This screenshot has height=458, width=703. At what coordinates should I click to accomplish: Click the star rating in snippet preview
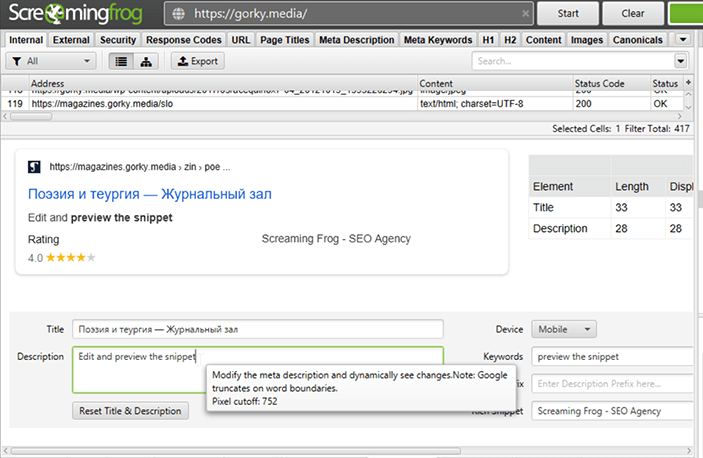click(70, 258)
